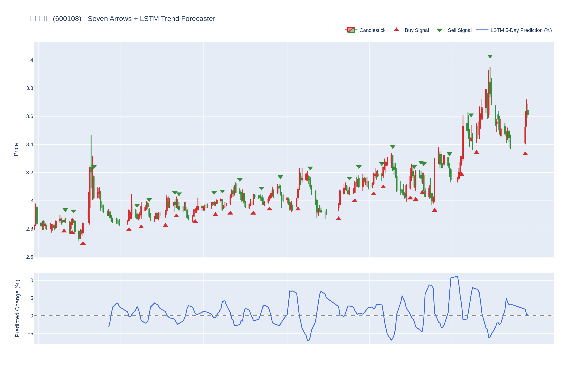The width and height of the screenshot is (588, 378).
Task: Click the 10 tick label on prediction axis
Action: pos(30,280)
